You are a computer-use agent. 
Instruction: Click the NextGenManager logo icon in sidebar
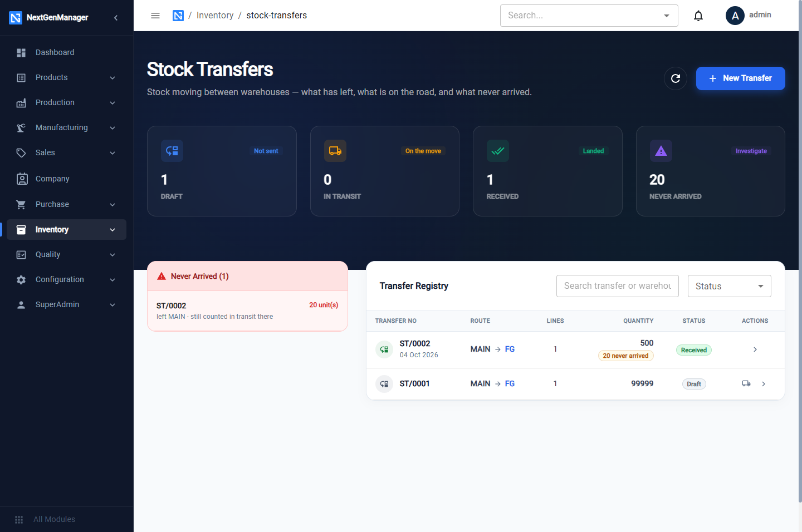(16, 18)
